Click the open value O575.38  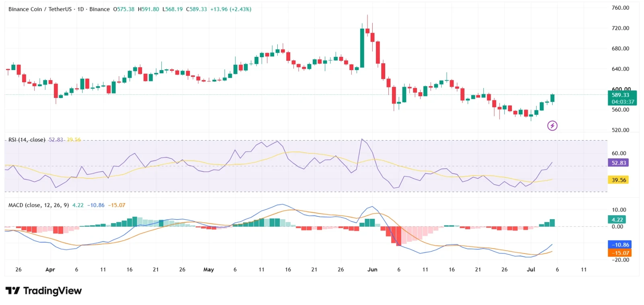point(124,9)
